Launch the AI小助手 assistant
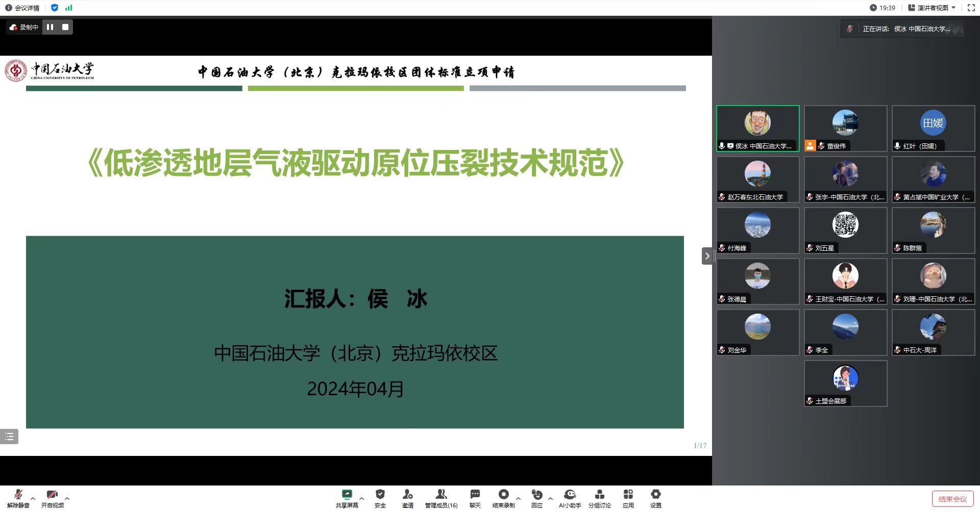Image resolution: width=980 pixels, height=512 pixels. pos(570,498)
